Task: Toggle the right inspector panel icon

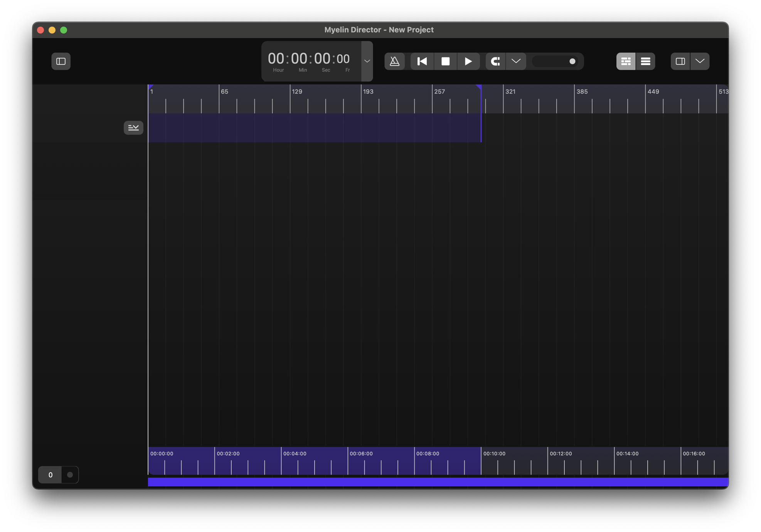Action: [680, 61]
